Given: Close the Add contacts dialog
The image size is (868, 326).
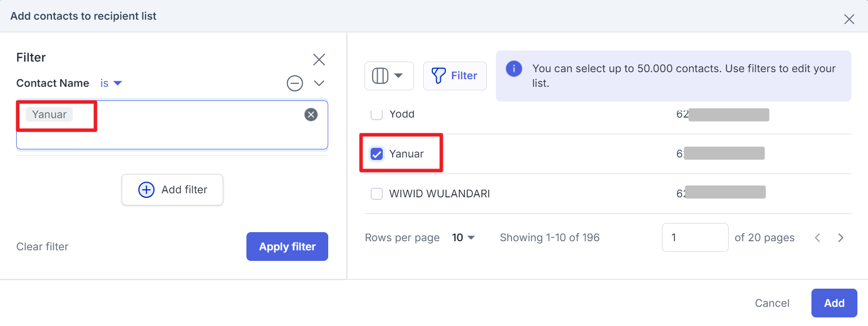Looking at the screenshot, I should (x=849, y=19).
